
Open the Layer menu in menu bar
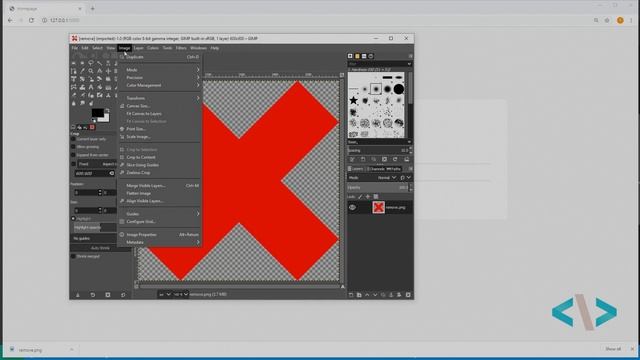coord(138,48)
